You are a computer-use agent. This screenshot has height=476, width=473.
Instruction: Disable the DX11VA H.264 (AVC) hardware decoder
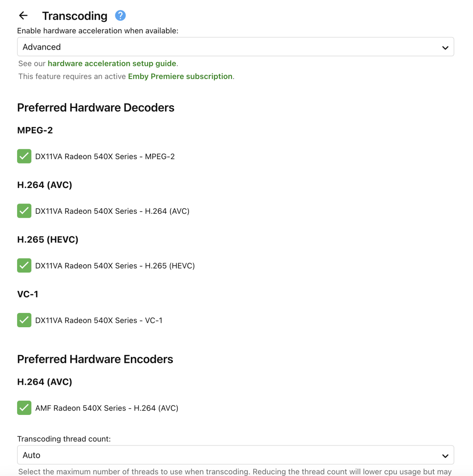pyautogui.click(x=24, y=211)
